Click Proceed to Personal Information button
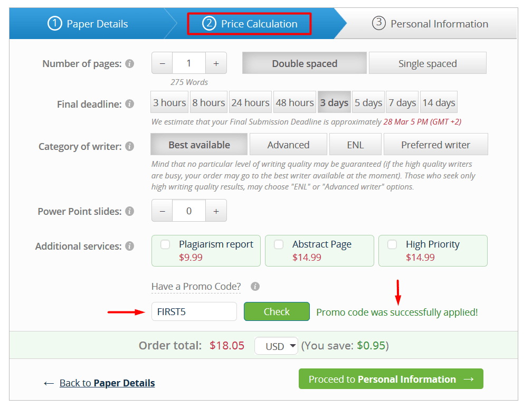This screenshot has width=532, height=417. pyautogui.click(x=391, y=379)
